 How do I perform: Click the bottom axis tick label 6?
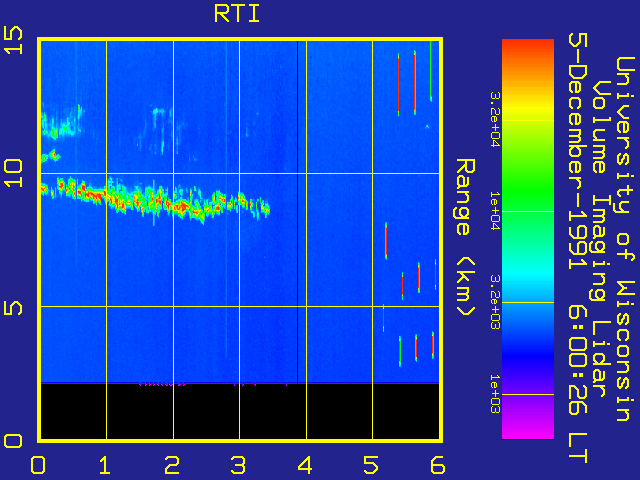pyautogui.click(x=438, y=465)
